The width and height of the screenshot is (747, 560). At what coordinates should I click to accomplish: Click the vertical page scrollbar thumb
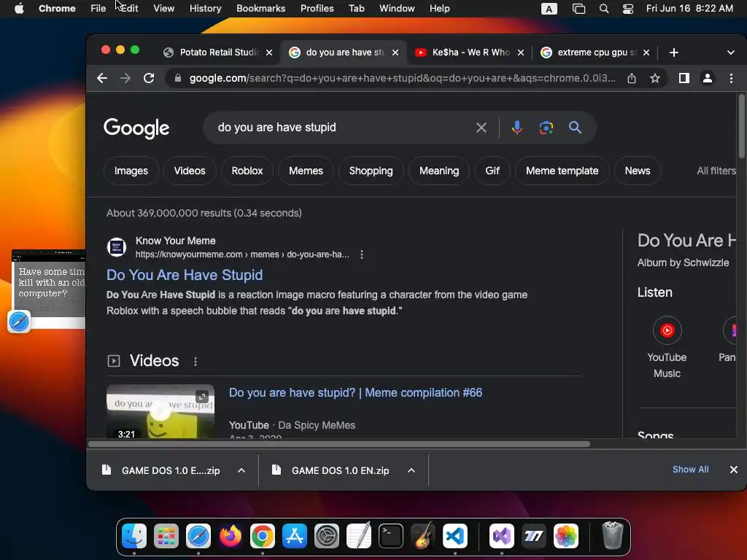pos(741,126)
